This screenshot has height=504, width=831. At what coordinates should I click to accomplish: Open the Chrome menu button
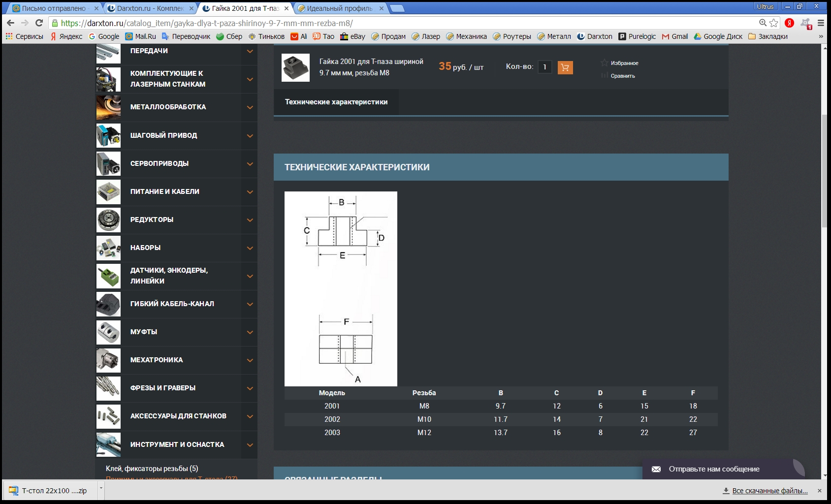click(x=821, y=23)
